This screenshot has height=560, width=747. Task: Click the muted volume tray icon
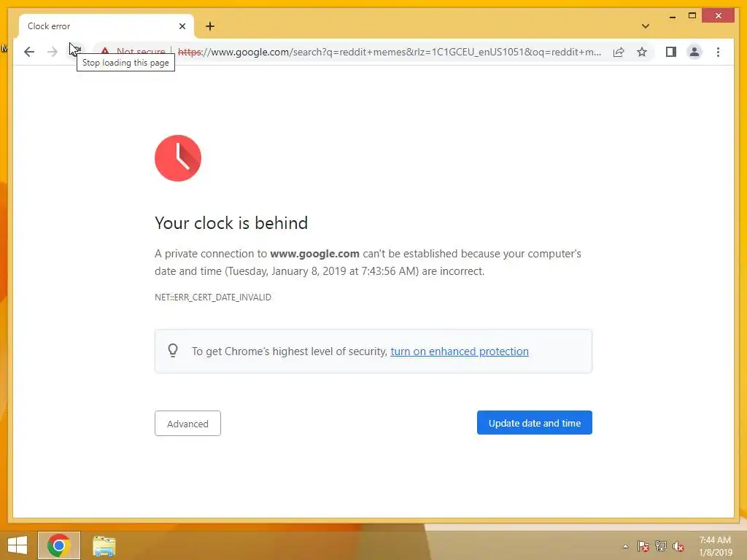pyautogui.click(x=678, y=546)
